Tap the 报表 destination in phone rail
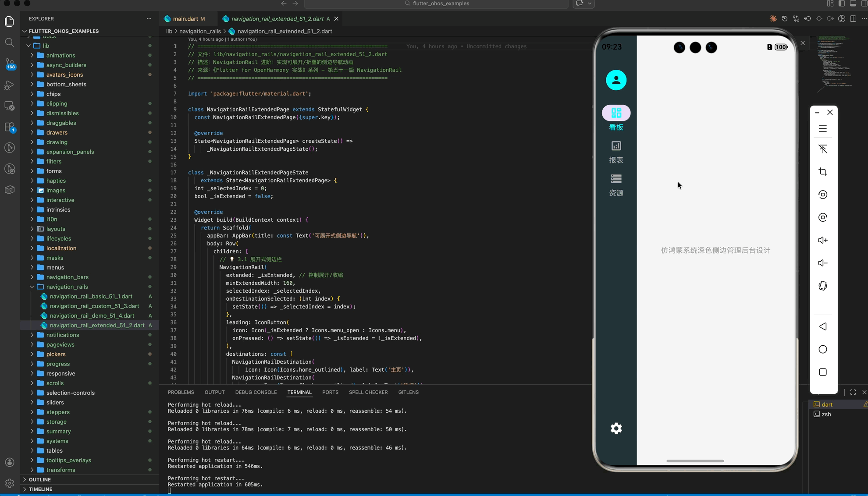Image resolution: width=868 pixels, height=496 pixels. 616,152
